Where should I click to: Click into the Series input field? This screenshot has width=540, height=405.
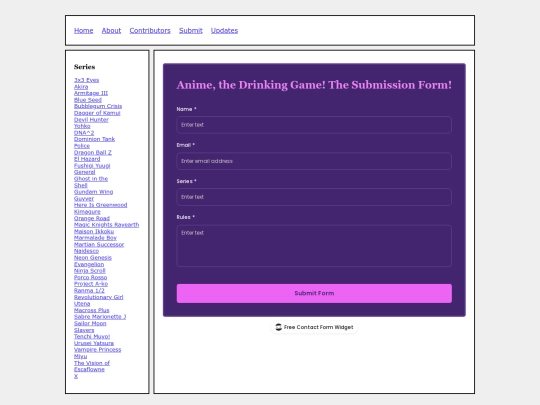pyautogui.click(x=314, y=197)
